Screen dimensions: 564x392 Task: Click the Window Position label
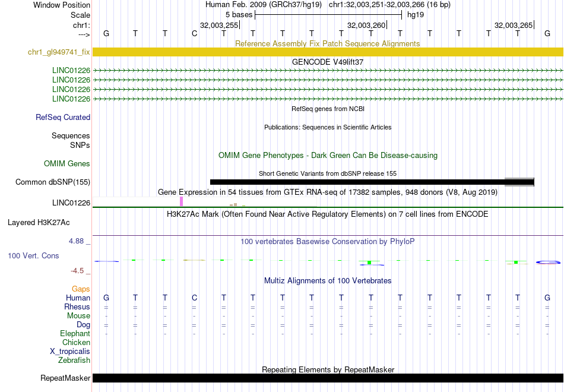(x=62, y=5)
